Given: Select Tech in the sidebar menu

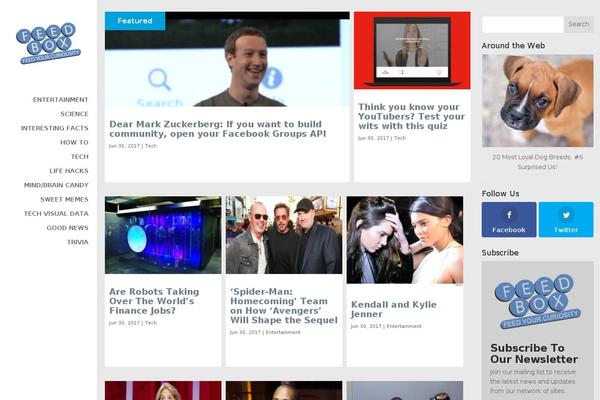Looking at the screenshot, I should pos(80,157).
